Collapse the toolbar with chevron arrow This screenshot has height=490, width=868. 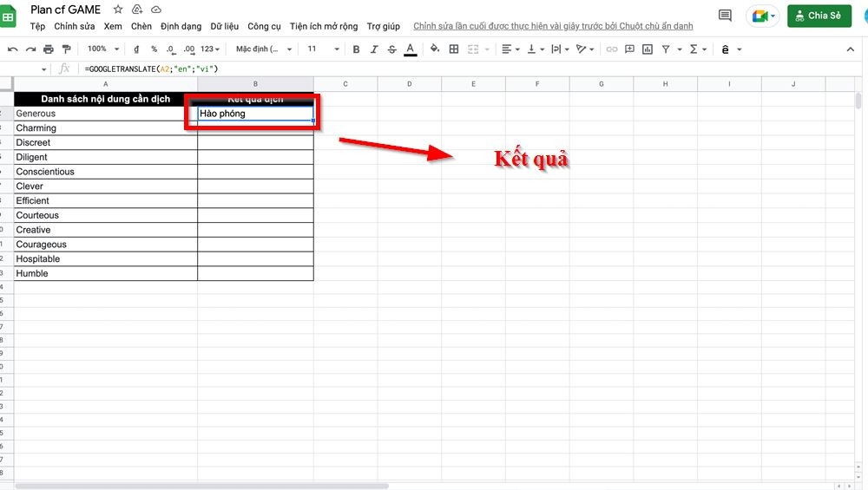851,49
